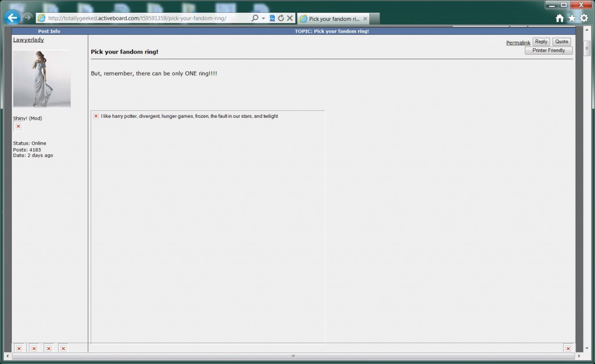Image resolution: width=595 pixels, height=364 pixels.
Task: Open a new tab next to current tab
Action: tap(375, 19)
